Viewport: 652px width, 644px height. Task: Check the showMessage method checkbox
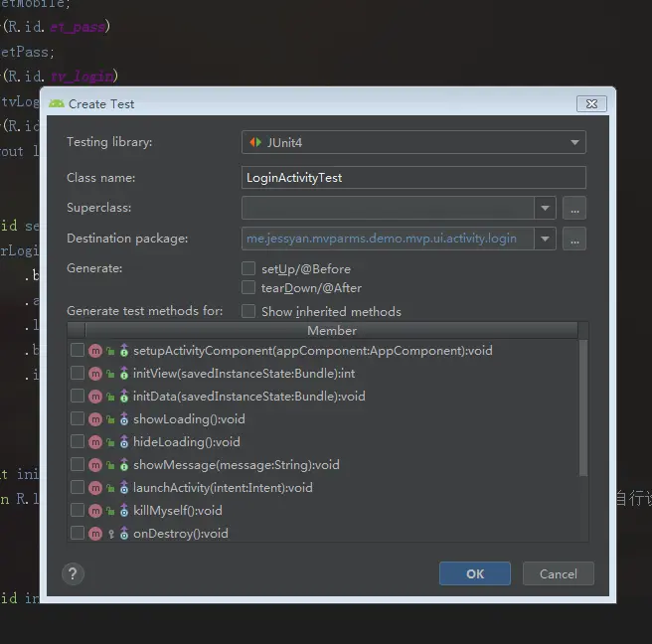click(x=78, y=465)
